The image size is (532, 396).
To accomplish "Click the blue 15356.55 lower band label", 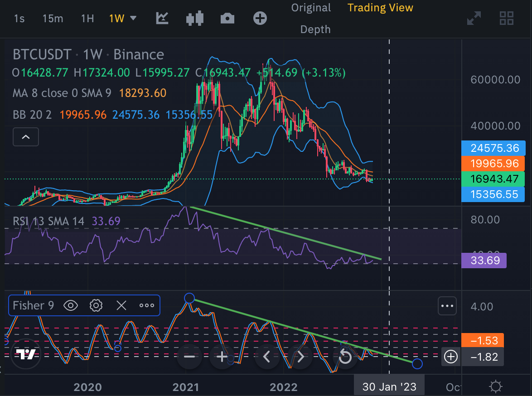I will pos(493,194).
